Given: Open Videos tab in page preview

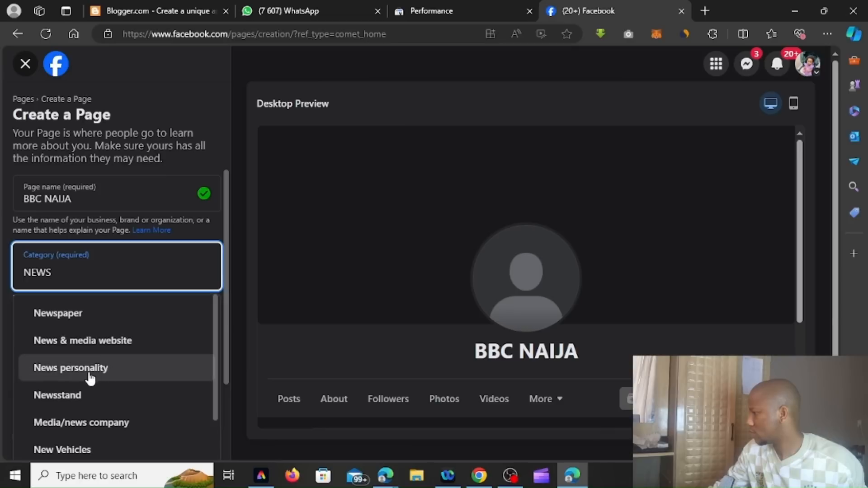Looking at the screenshot, I should coord(494,399).
